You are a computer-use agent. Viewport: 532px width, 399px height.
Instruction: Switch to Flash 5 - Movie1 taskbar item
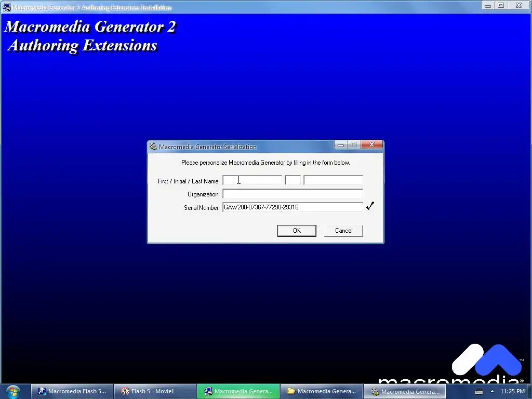coord(155,392)
